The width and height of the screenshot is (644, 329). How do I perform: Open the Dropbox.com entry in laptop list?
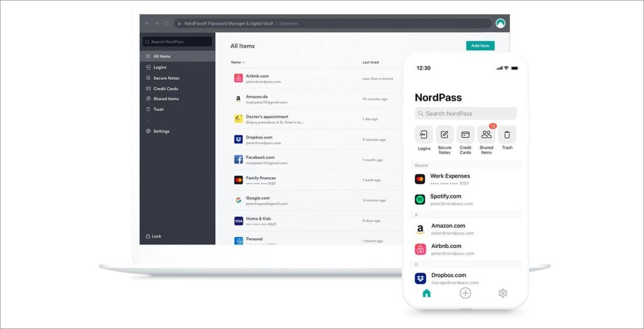point(316,140)
